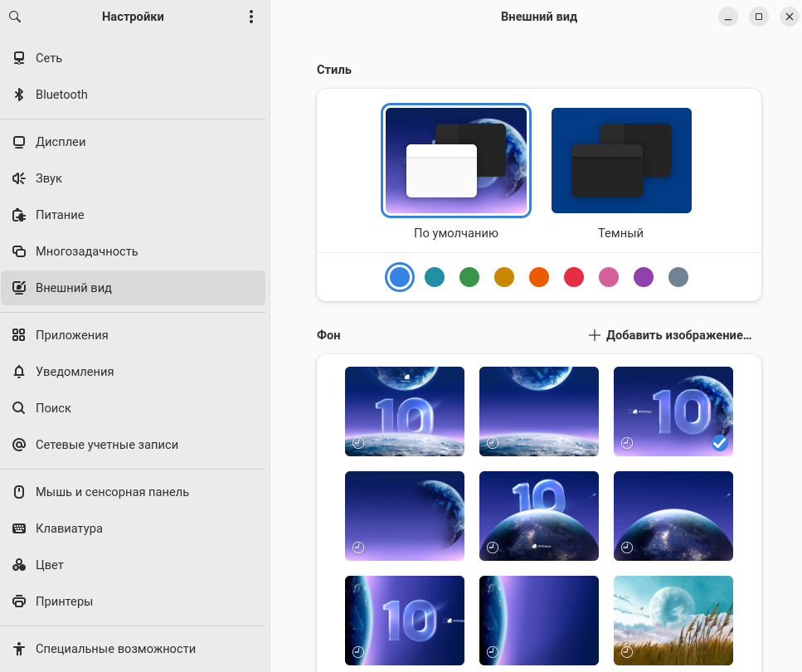The image size is (802, 672).
Task: Click the Accessibility icon in sidebar
Action: 19,649
